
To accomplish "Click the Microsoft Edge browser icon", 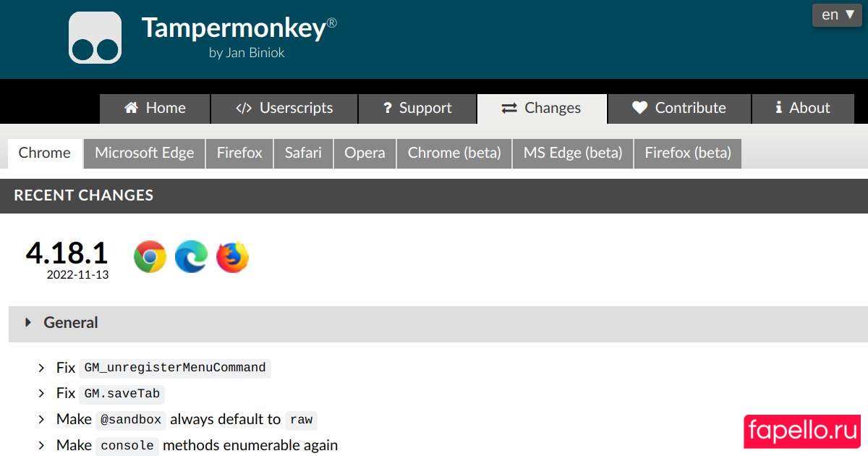I will coord(191,257).
